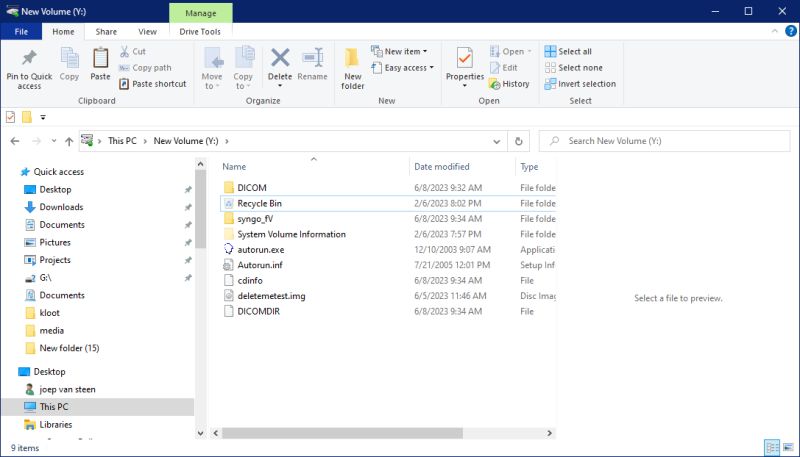Open Explorer Help question mark
The width and height of the screenshot is (800, 457).
click(790, 31)
